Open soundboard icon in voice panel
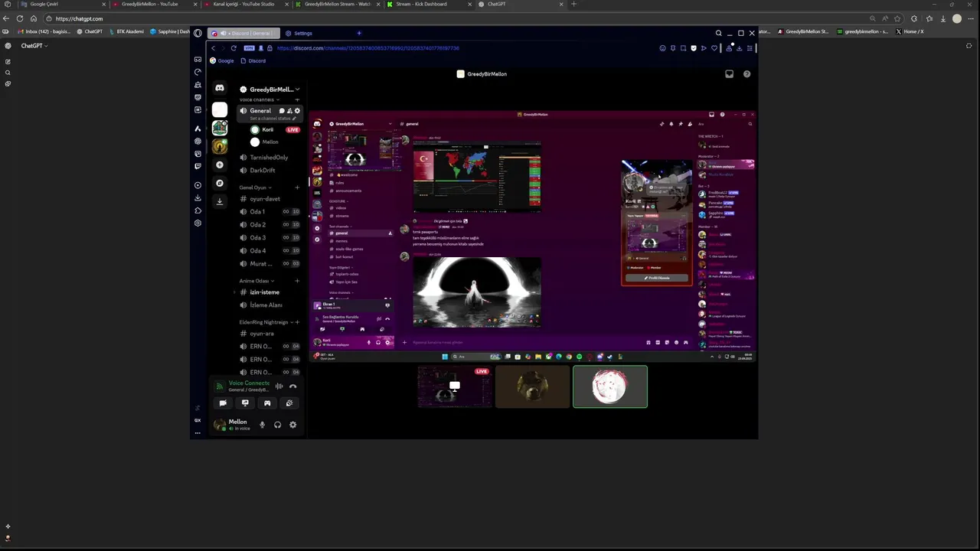 pyautogui.click(x=289, y=403)
